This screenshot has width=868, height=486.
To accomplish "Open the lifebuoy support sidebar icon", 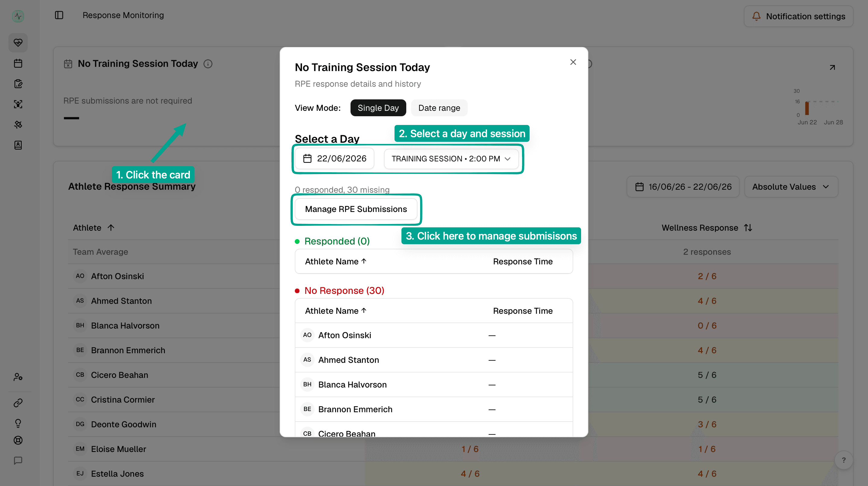I will pos(18,440).
